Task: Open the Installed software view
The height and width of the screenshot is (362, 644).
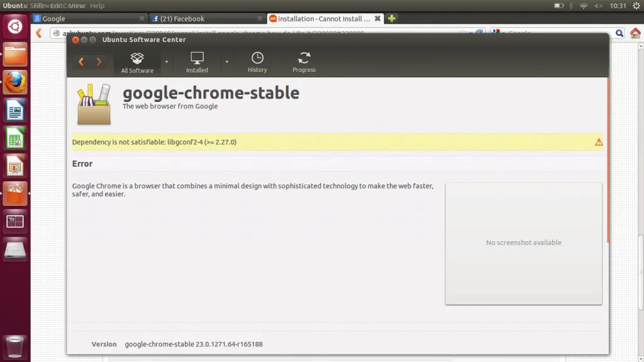Action: click(x=197, y=62)
